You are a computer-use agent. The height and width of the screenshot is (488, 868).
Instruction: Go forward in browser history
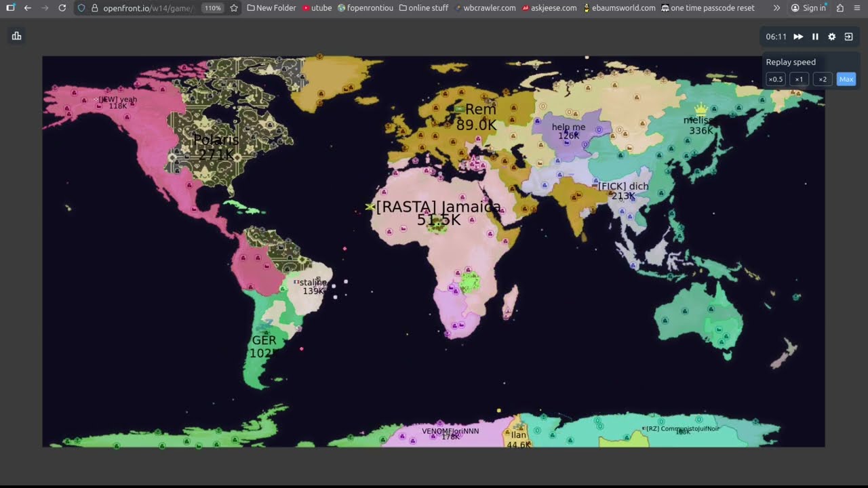click(45, 8)
